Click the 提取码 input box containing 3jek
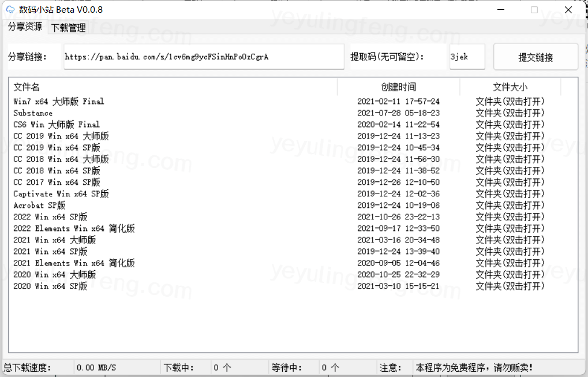This screenshot has height=377, width=588. [x=467, y=57]
